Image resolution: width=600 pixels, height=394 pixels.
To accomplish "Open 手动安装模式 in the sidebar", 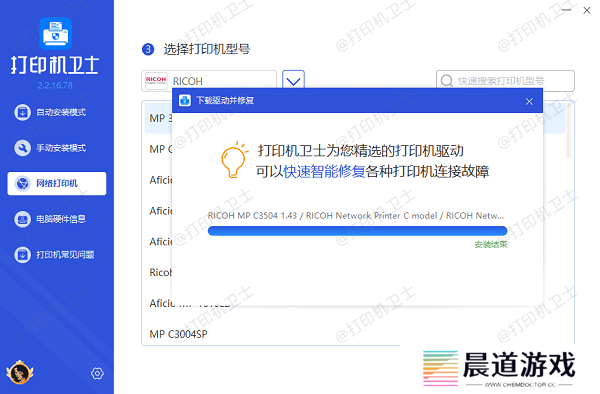I will tap(57, 148).
